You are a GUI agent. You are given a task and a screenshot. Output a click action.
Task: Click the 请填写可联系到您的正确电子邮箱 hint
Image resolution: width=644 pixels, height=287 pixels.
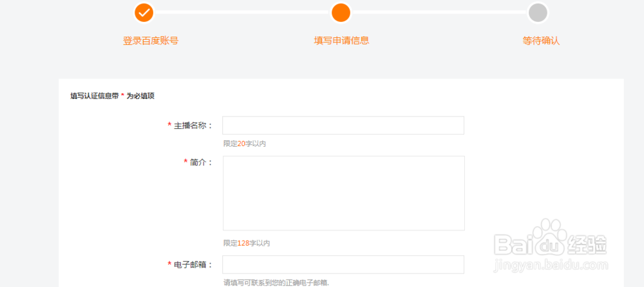coord(276,282)
